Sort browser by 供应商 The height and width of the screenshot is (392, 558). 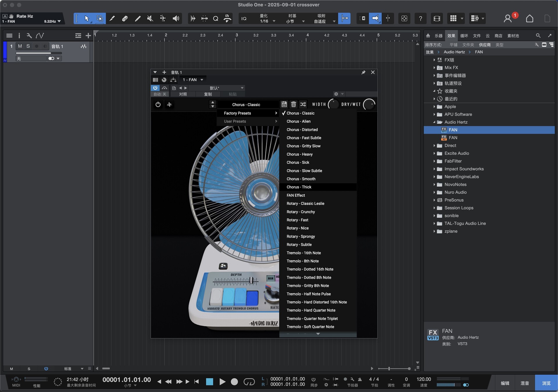click(485, 45)
